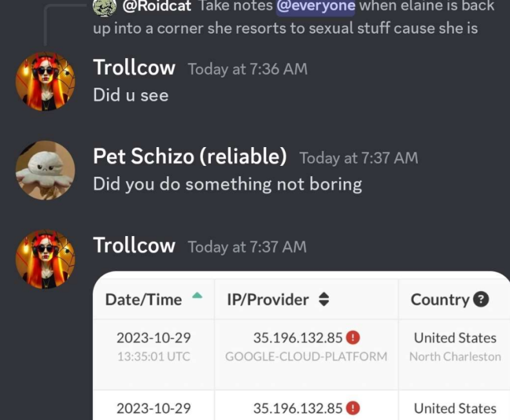Click the Pet Schizo (reliable) username

[x=190, y=156]
